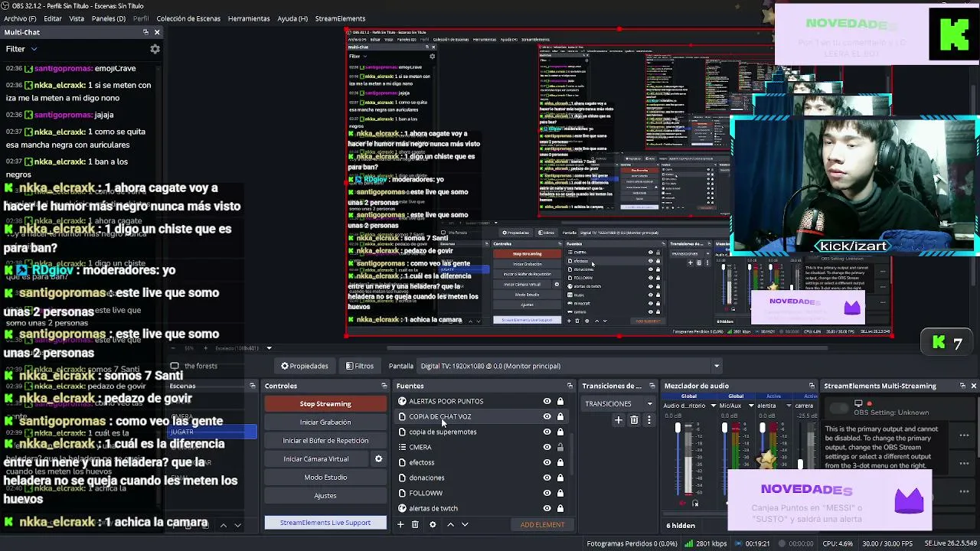This screenshot has width=980, height=551.
Task: Lock toggle for FOLLOWW source
Action: [560, 493]
